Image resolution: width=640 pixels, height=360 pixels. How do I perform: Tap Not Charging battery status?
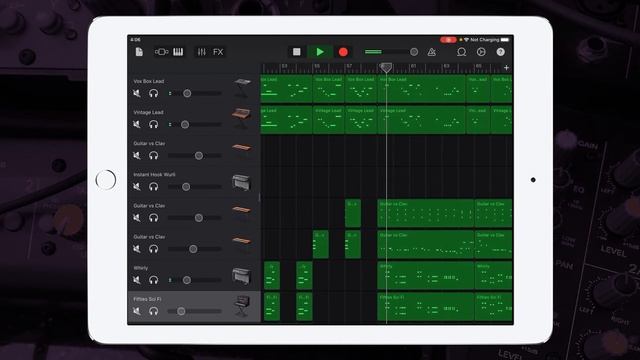point(484,40)
